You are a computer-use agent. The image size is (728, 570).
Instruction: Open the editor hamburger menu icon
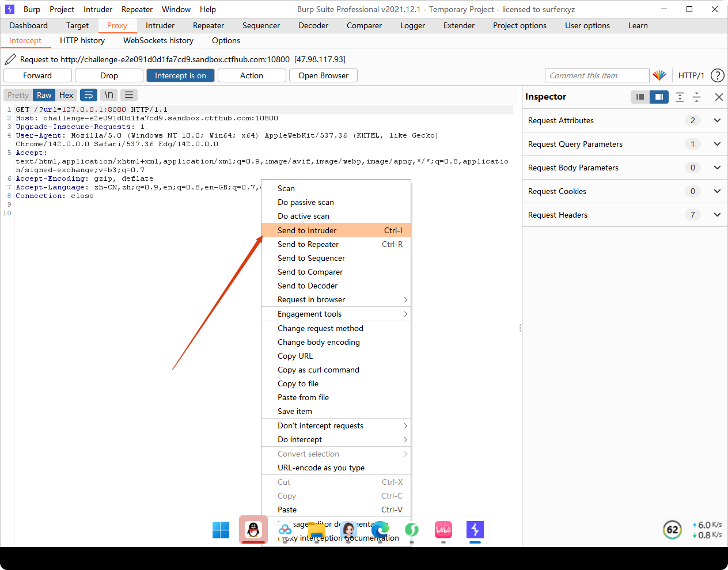[x=129, y=95]
